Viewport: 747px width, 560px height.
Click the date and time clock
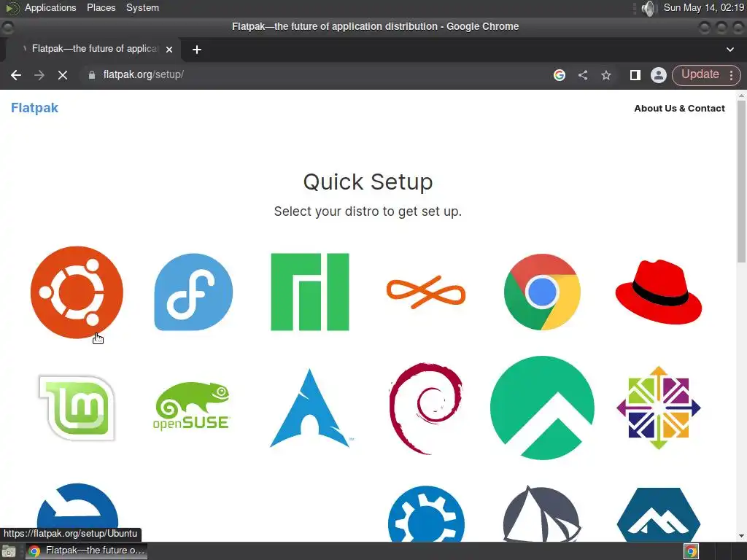coord(704,7)
